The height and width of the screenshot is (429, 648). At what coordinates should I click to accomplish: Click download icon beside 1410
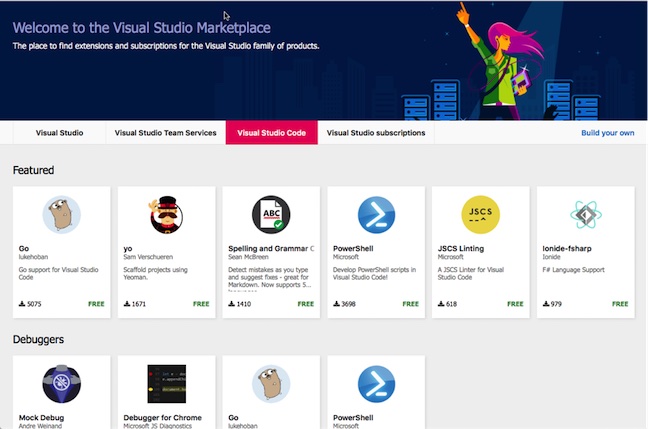click(x=231, y=304)
